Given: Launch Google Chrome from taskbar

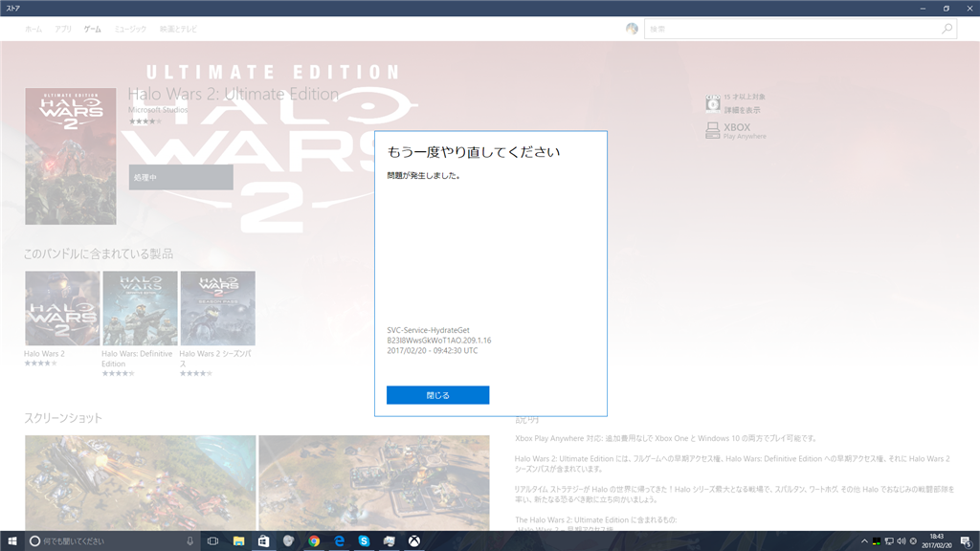Looking at the screenshot, I should click(314, 541).
